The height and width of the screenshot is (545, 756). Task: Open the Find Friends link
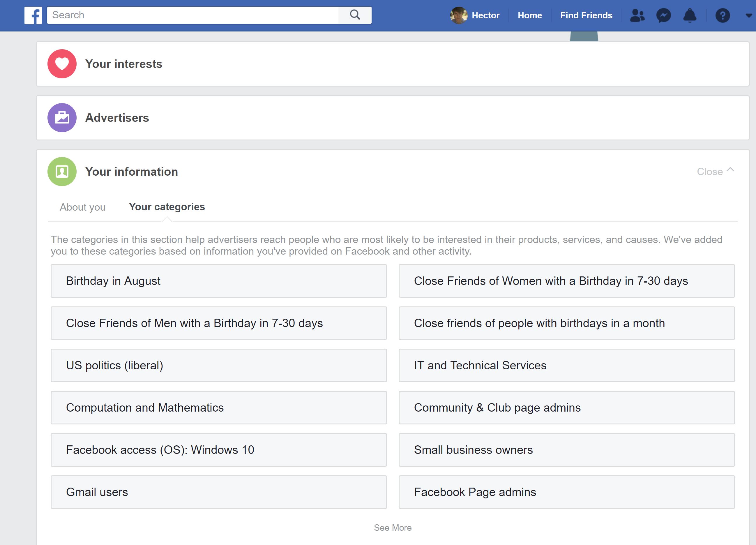(x=586, y=15)
